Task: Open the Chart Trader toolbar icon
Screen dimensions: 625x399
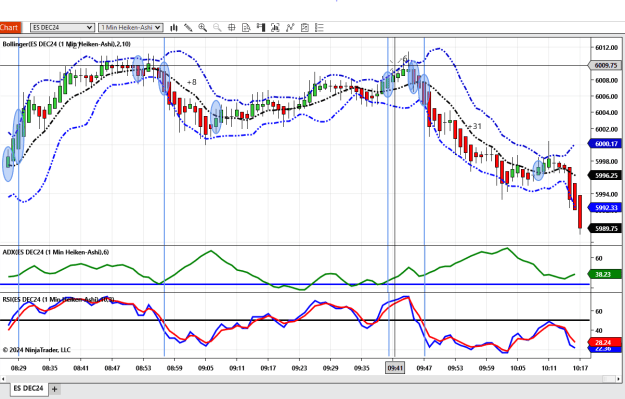Action: pos(261,28)
